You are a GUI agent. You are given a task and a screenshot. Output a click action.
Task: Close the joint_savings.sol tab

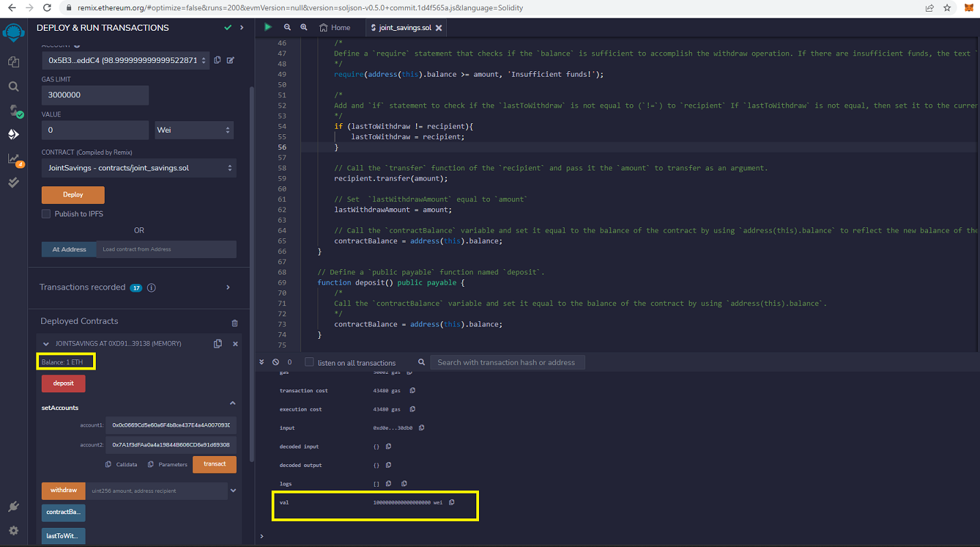click(439, 28)
